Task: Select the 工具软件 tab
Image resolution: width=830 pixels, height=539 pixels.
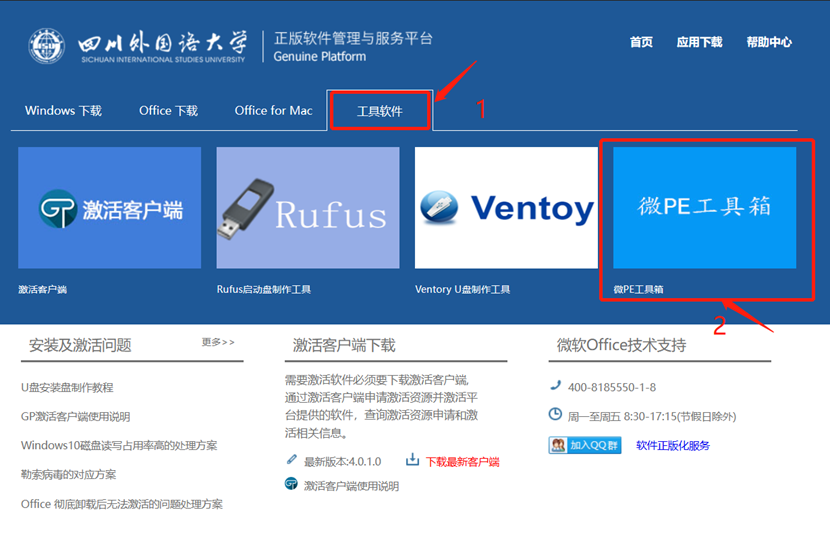Action: pos(380,111)
